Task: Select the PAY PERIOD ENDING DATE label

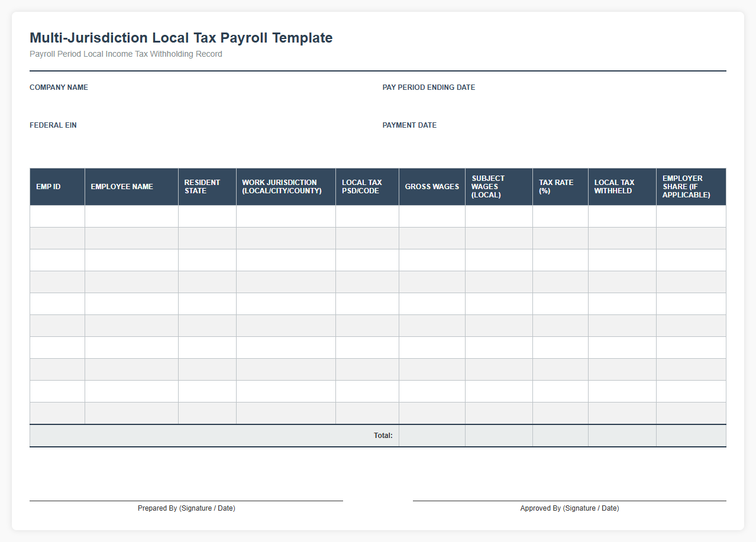Action: (x=429, y=87)
